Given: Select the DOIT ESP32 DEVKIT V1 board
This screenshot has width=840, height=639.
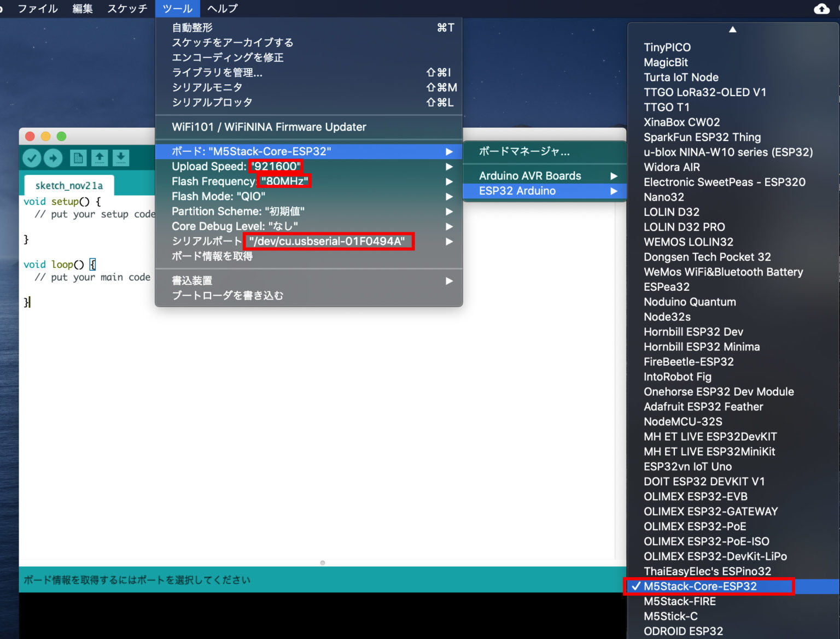Looking at the screenshot, I should click(x=704, y=482).
